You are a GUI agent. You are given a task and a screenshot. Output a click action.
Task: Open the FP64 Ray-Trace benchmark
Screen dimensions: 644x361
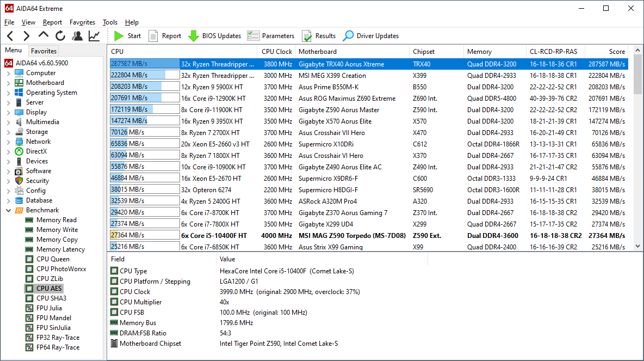pos(58,347)
